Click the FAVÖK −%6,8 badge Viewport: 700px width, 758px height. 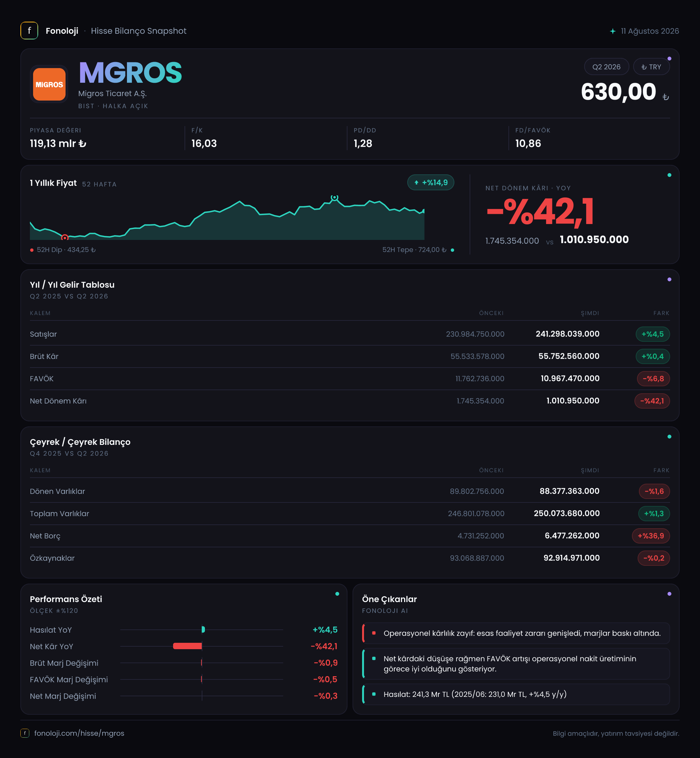pos(654,379)
